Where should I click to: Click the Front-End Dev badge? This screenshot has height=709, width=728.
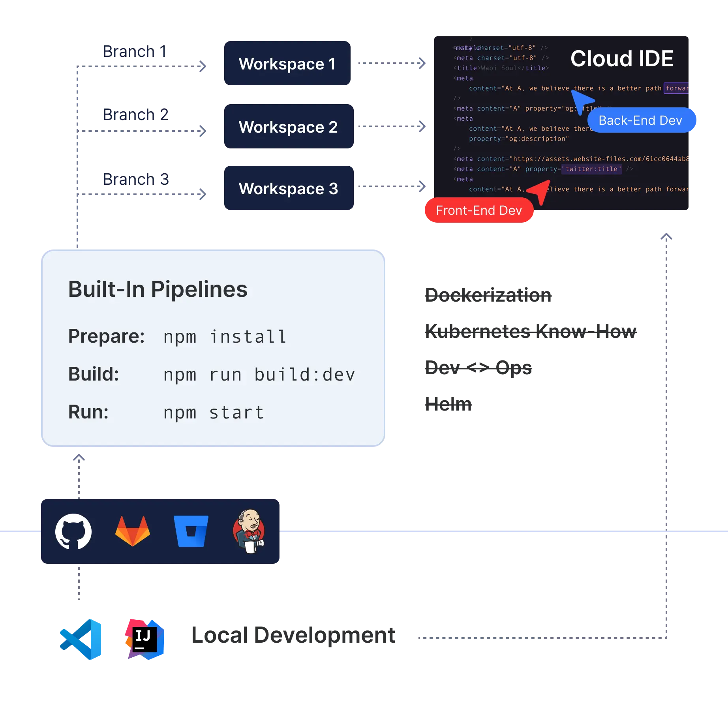click(478, 210)
